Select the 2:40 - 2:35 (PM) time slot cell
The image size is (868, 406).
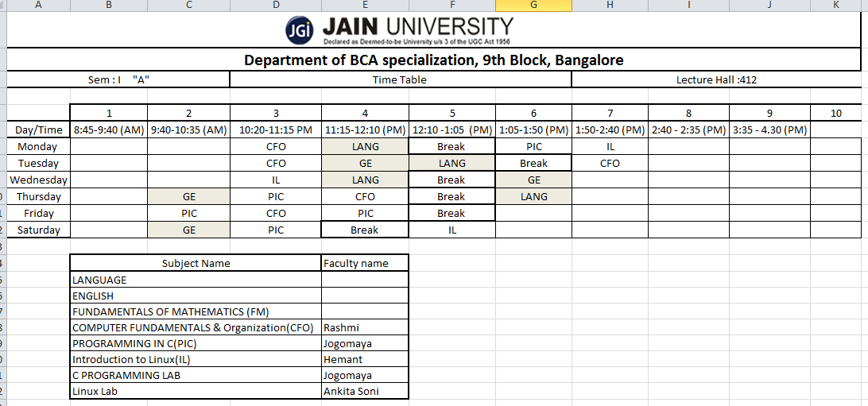point(688,130)
